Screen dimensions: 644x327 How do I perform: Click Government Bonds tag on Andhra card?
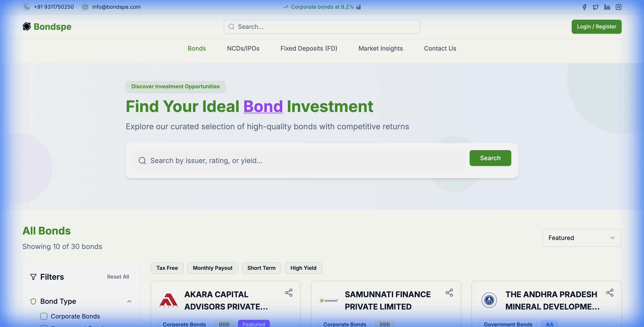pos(508,324)
